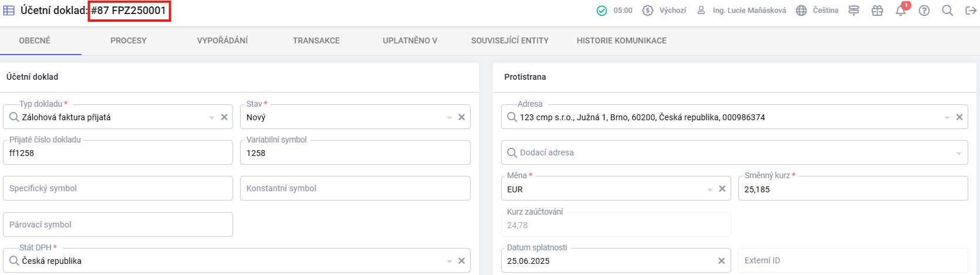Viewport: 980px width, 275px height.
Task: Change language via Čeština selector
Action: tap(817, 11)
